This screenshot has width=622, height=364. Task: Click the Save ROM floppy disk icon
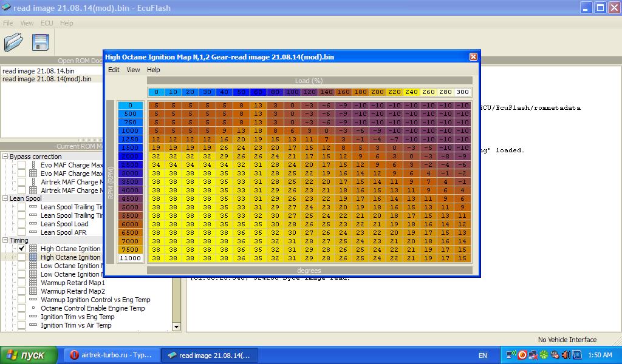point(40,42)
